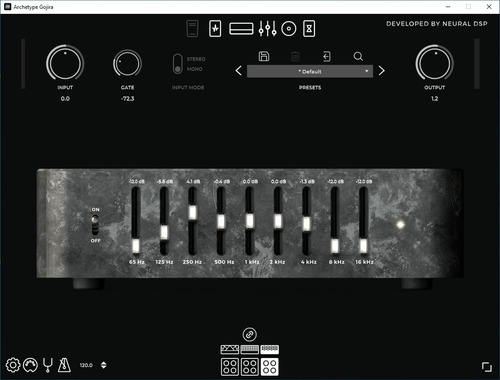Toggle the EQ ON/OFF switch

click(95, 225)
